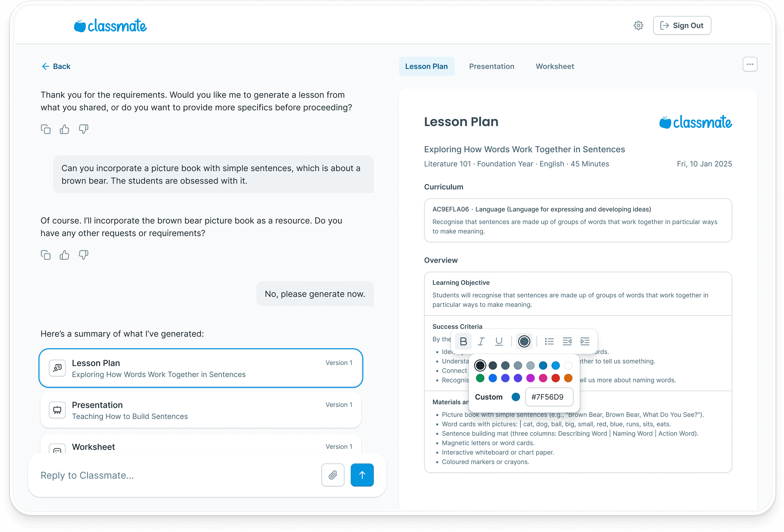784x532 pixels.
Task: Open the Worksheet tab
Action: (x=555, y=66)
